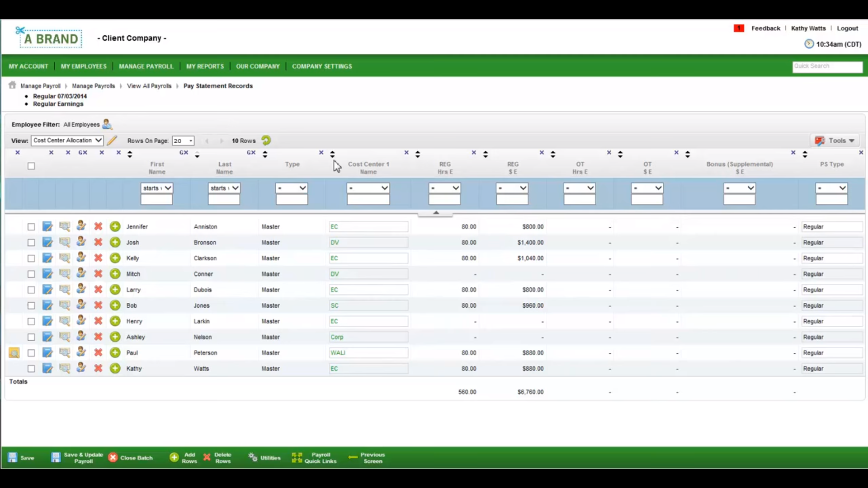This screenshot has height=488, width=868.
Task: Click red delete X in Josh Bronson row
Action: tap(98, 242)
